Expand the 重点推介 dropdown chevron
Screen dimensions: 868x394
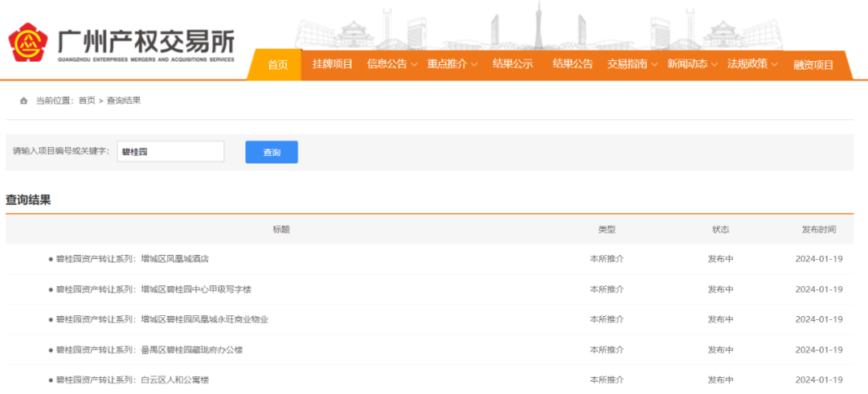tap(474, 65)
